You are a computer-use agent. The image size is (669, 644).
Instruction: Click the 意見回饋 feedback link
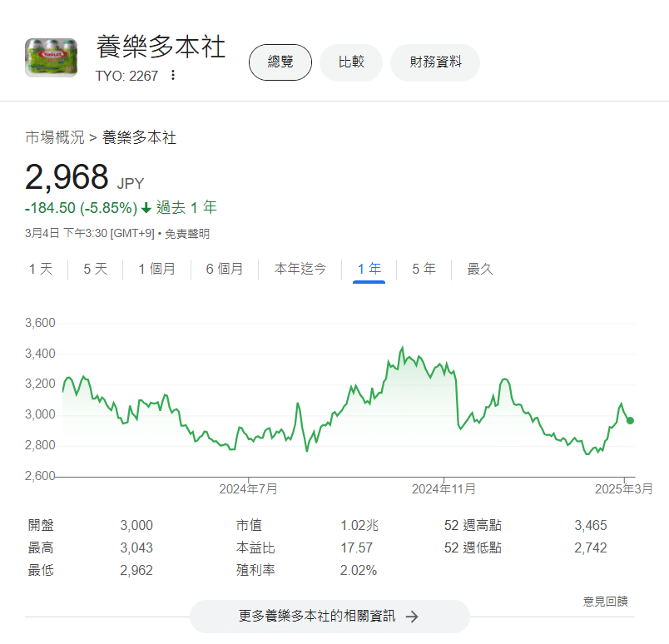pyautogui.click(x=606, y=602)
